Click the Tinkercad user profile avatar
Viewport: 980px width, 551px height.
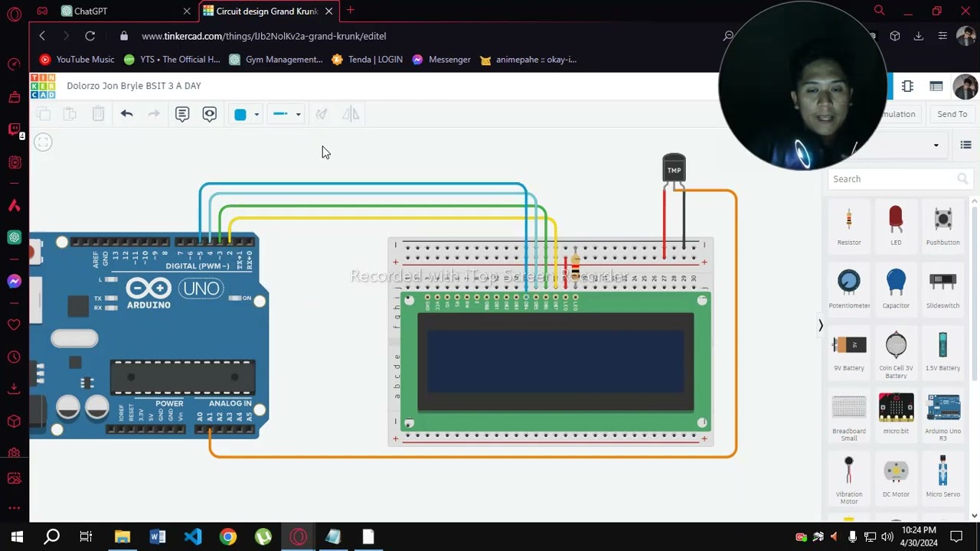click(x=965, y=86)
